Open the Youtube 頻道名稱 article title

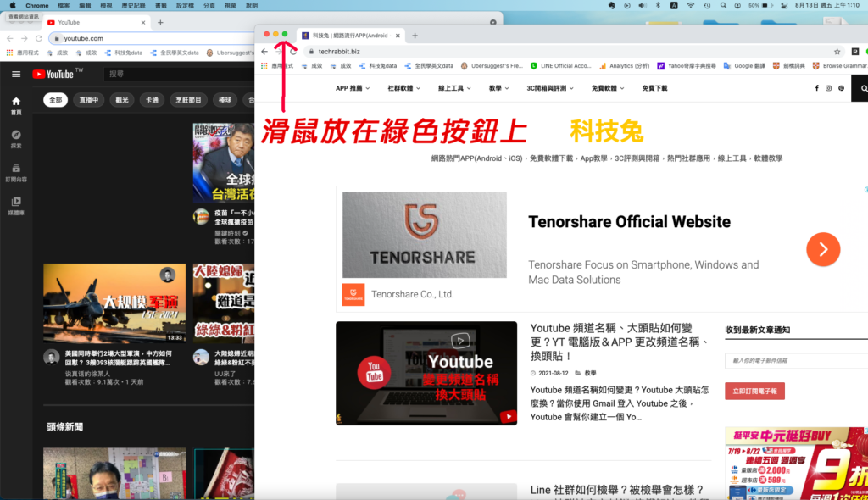tap(619, 342)
